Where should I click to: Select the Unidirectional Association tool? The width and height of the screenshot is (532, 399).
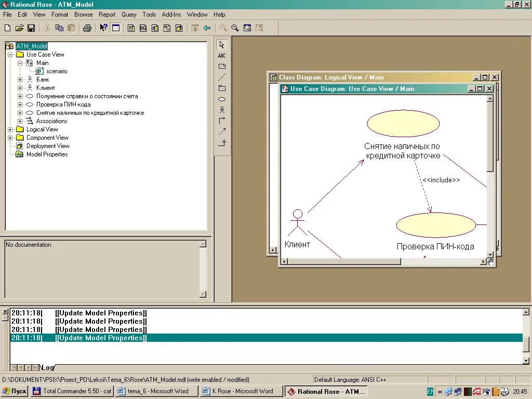[222, 121]
